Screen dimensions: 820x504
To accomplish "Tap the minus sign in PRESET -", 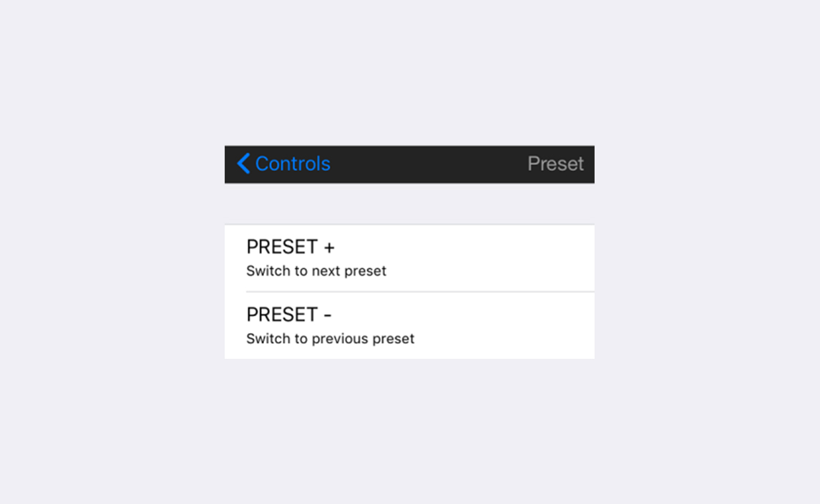I will click(x=328, y=315).
